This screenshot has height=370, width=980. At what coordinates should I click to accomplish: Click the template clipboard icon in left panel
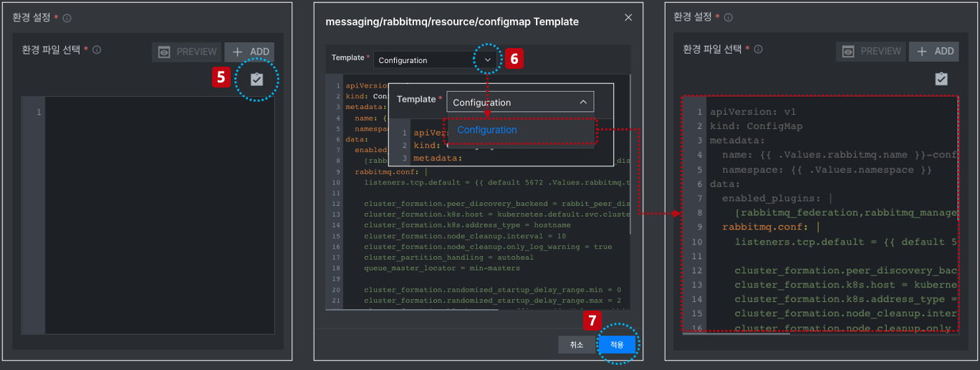click(x=256, y=80)
